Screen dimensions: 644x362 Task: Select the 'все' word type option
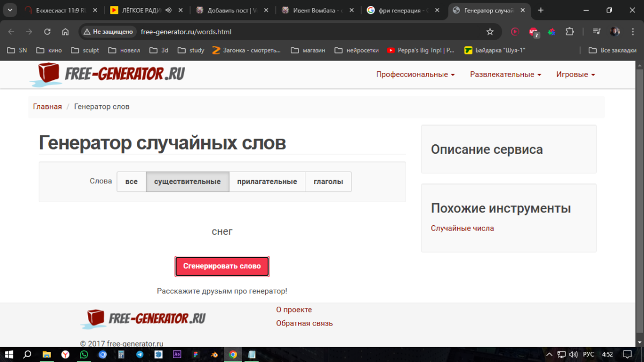point(131,182)
